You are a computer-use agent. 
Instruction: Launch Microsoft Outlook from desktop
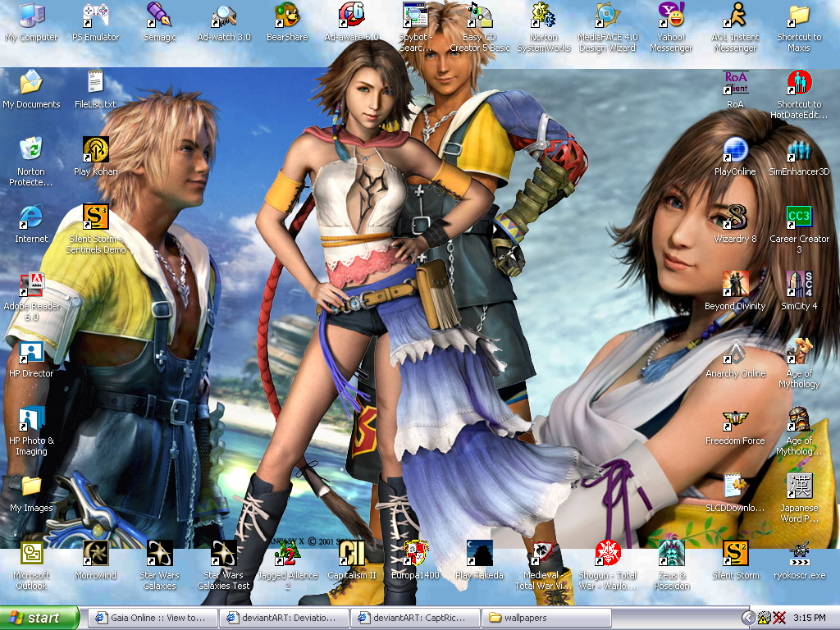click(31, 566)
